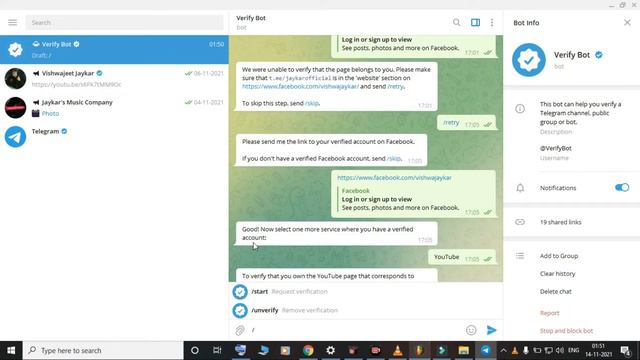Toggle the Notifications switch

pos(622,187)
